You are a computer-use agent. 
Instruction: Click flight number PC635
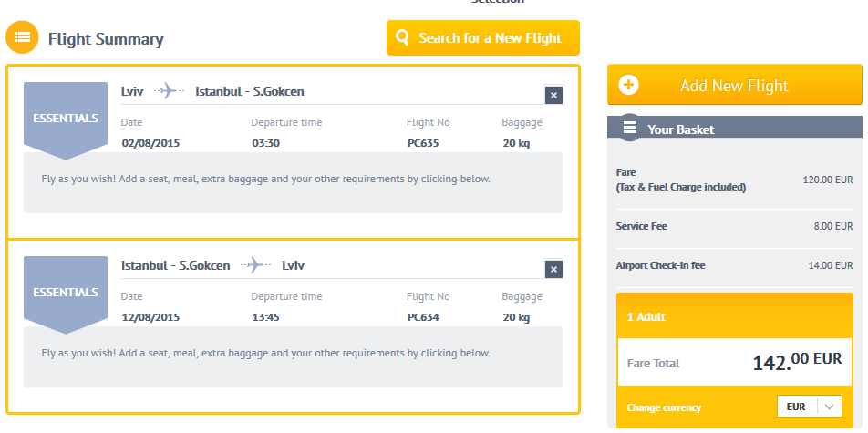coord(423,143)
